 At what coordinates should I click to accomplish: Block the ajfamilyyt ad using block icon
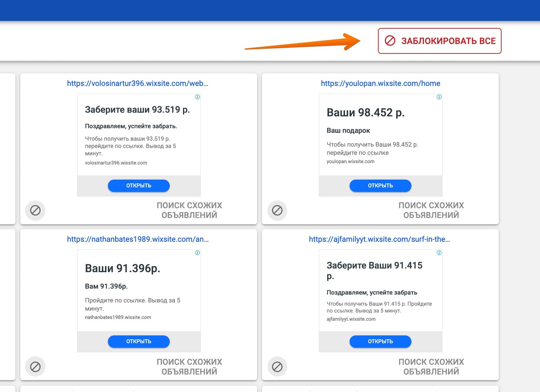click(x=277, y=366)
